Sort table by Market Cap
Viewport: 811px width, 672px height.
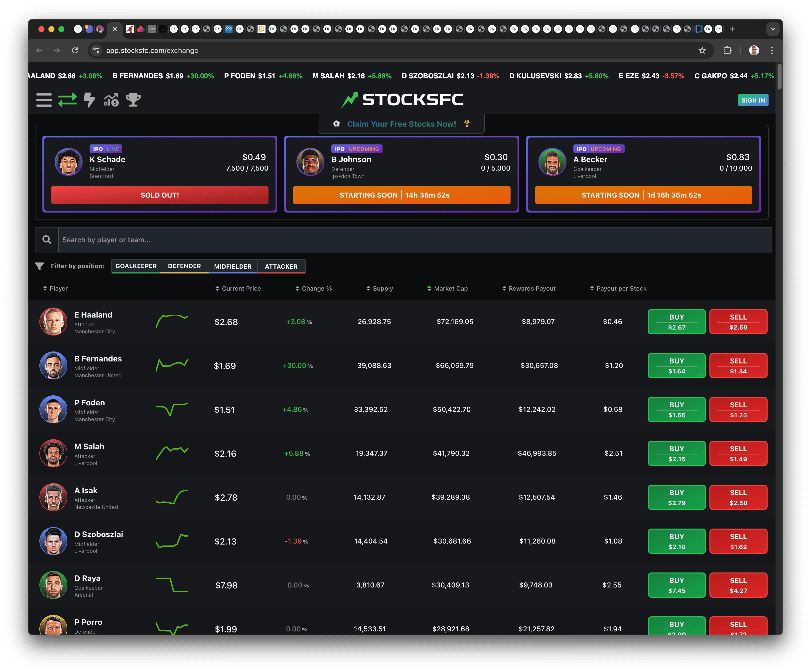point(447,288)
